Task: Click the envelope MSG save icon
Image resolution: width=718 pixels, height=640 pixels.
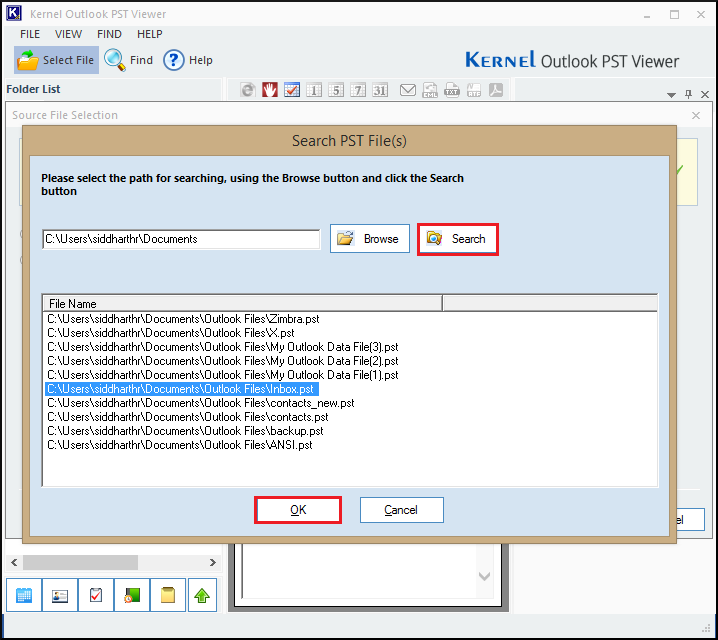Action: tap(408, 90)
